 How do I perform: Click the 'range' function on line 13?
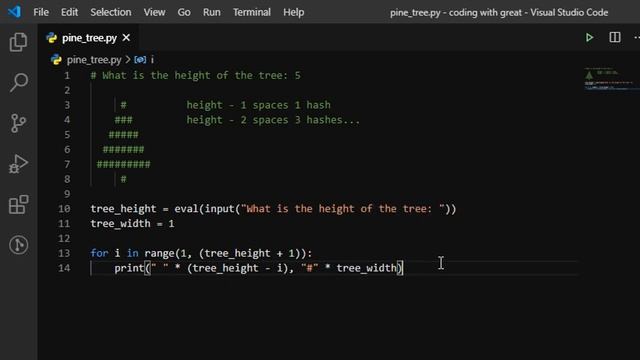pos(159,253)
